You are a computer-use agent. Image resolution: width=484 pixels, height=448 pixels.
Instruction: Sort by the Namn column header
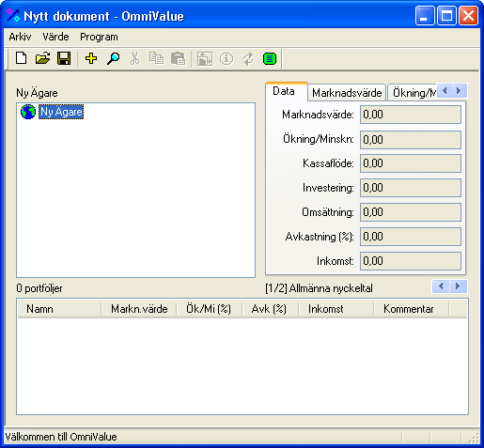59,309
